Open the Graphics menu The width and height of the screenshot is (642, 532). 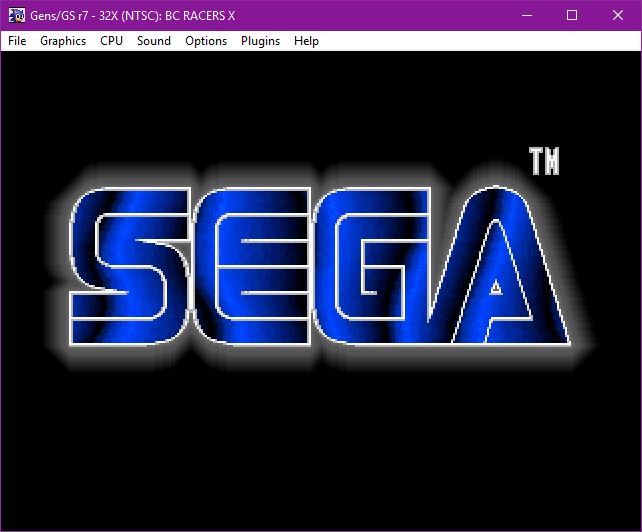(x=63, y=41)
